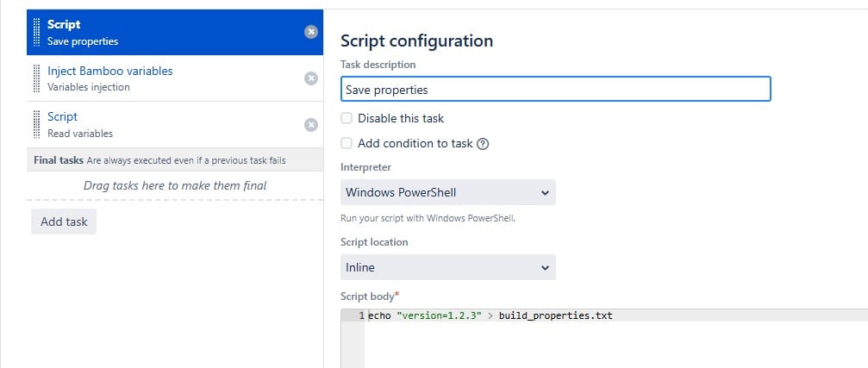The width and height of the screenshot is (868, 368).
Task: Click the drag handle of Inject Bamboo variables
Action: pyautogui.click(x=36, y=78)
